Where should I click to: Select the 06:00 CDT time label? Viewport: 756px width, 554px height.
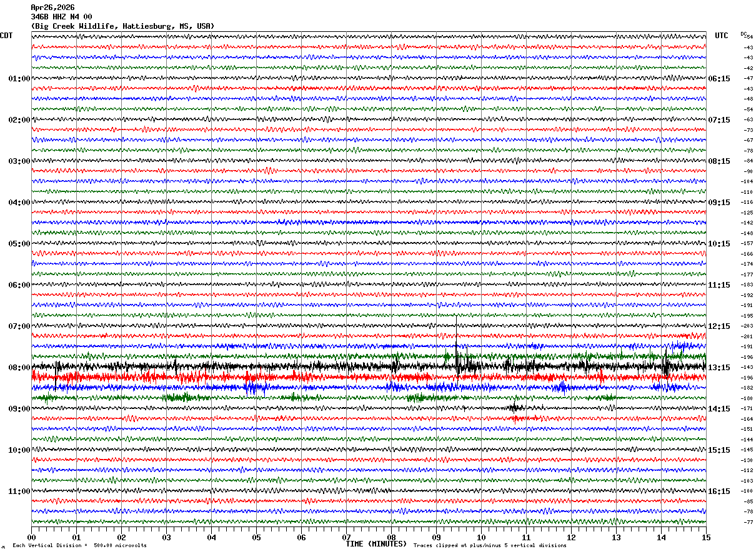click(x=19, y=285)
